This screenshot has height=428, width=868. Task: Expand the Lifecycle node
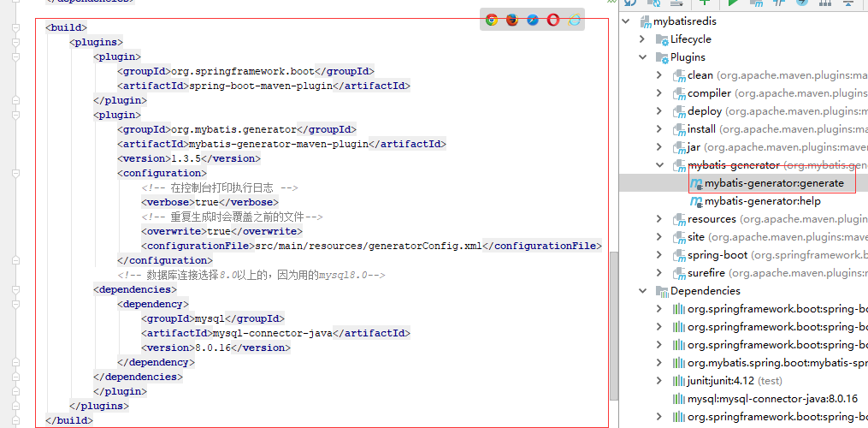(x=642, y=39)
